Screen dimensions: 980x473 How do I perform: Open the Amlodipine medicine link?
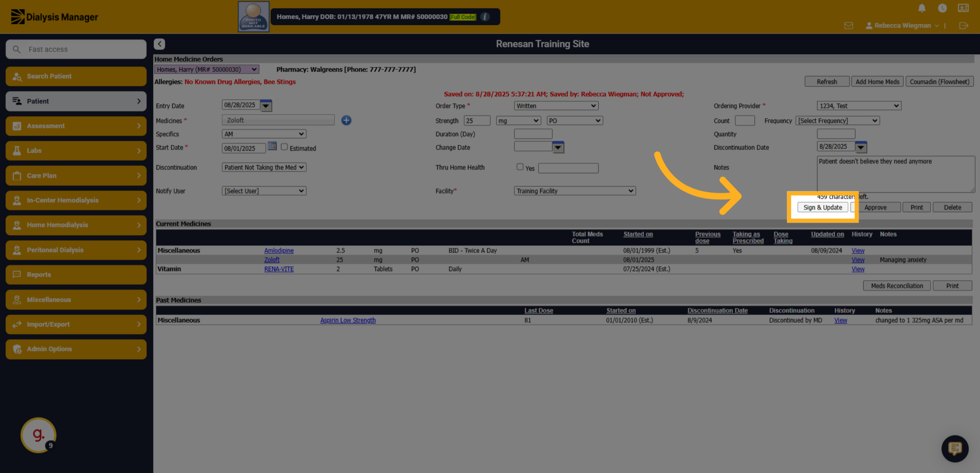click(x=278, y=251)
